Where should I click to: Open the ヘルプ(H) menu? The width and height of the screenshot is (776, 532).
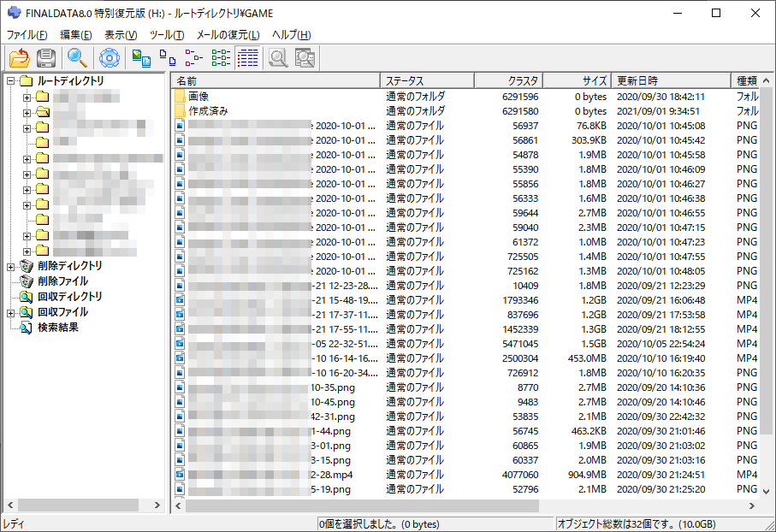point(292,35)
